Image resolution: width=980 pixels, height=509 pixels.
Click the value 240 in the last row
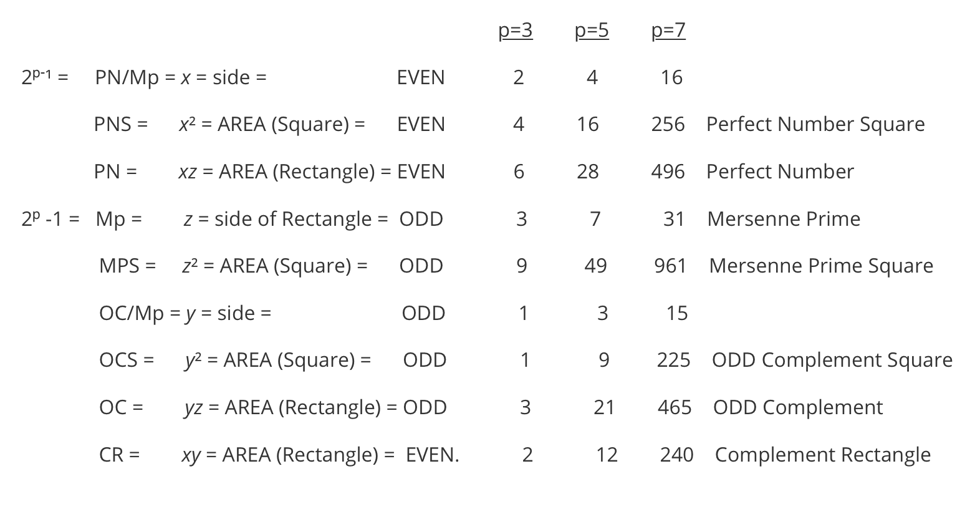676,455
